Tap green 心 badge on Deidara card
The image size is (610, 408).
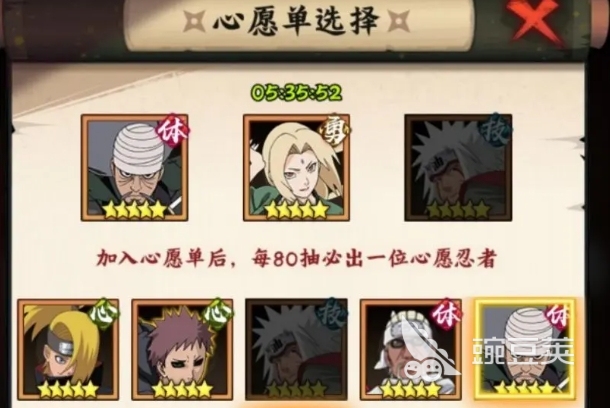(x=105, y=314)
